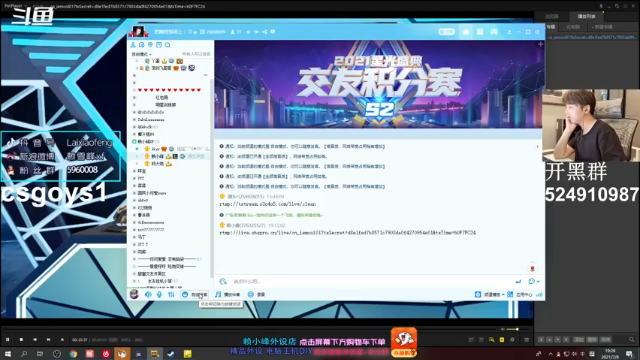Image resolution: width=640 pixels, height=360 pixels.
Task: Click the location pin icon above channel tree
Action: [150, 45]
